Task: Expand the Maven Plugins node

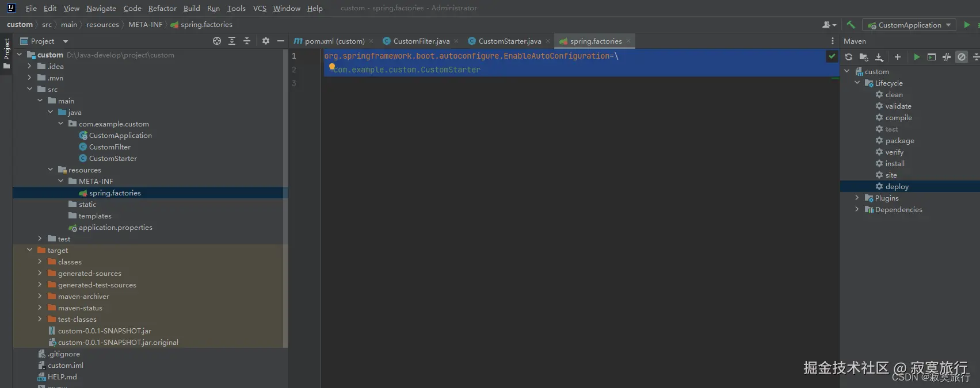Action: 857,198
